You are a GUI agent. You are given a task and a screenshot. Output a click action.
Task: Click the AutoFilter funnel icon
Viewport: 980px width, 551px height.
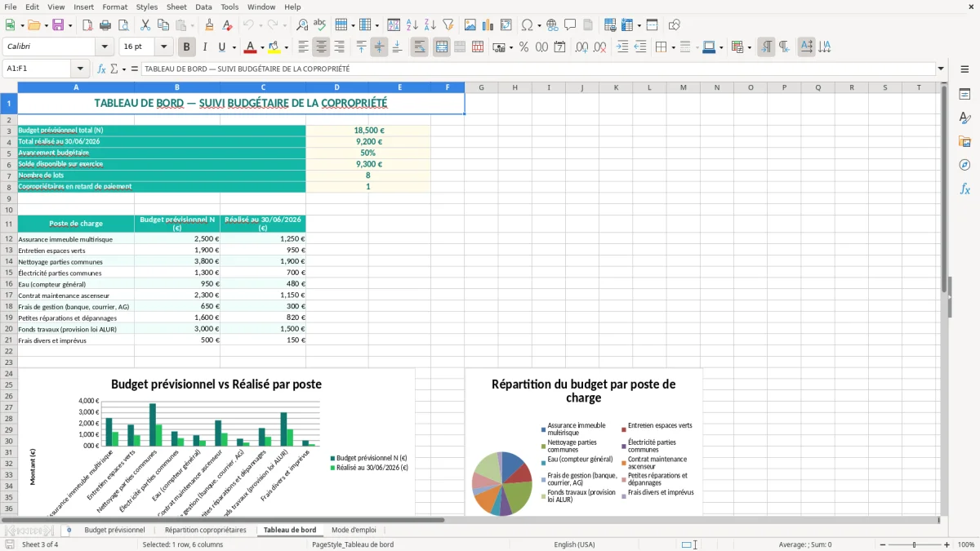pos(448,25)
